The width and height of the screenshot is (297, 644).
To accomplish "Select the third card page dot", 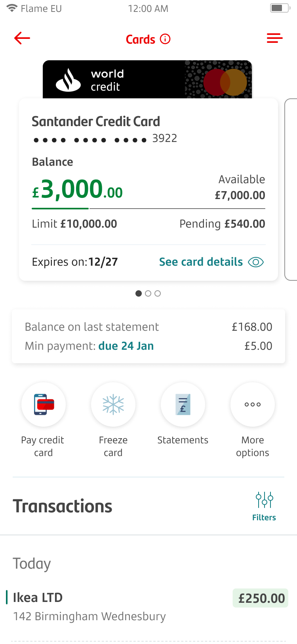I will click(x=158, y=293).
